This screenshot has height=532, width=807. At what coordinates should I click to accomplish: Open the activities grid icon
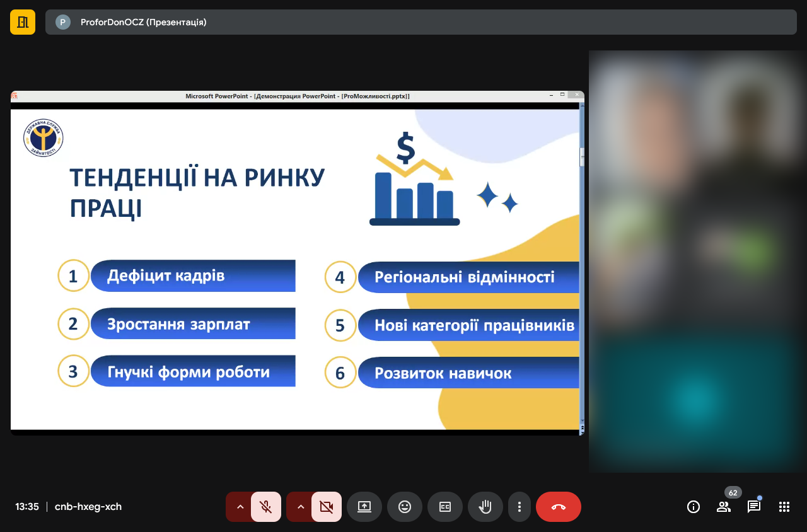(x=784, y=507)
